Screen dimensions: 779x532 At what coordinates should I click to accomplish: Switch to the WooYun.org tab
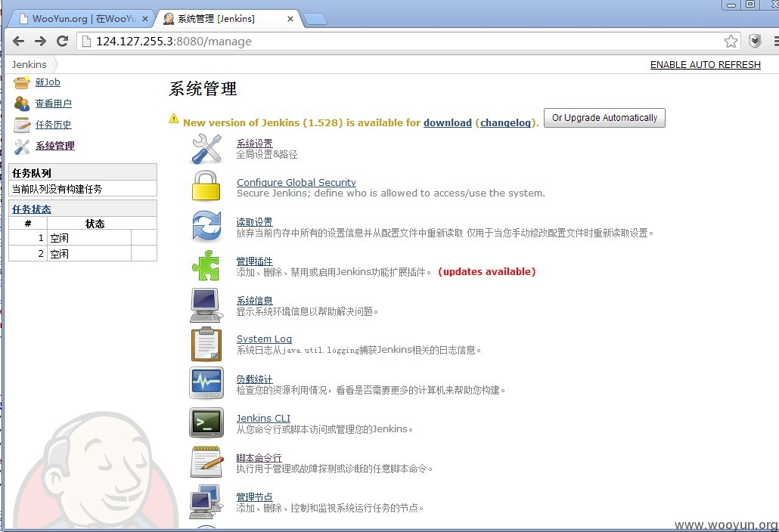83,19
